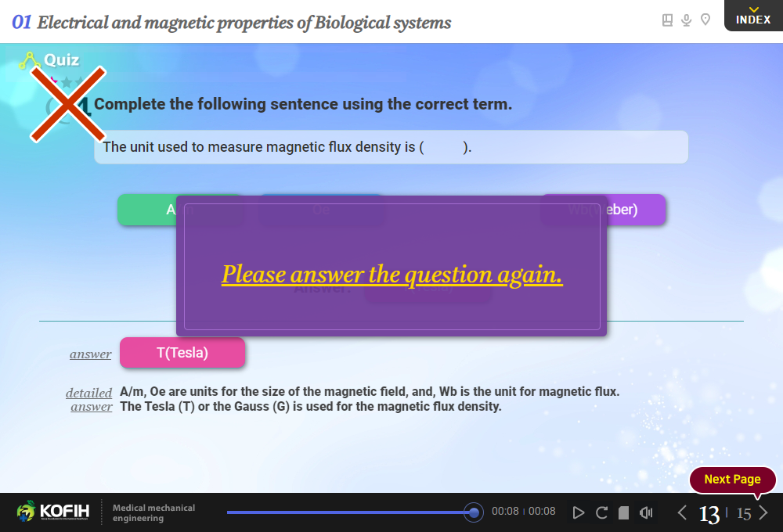This screenshot has width=783, height=532.
Task: Click the question sentence with the blank
Action: 391,147
